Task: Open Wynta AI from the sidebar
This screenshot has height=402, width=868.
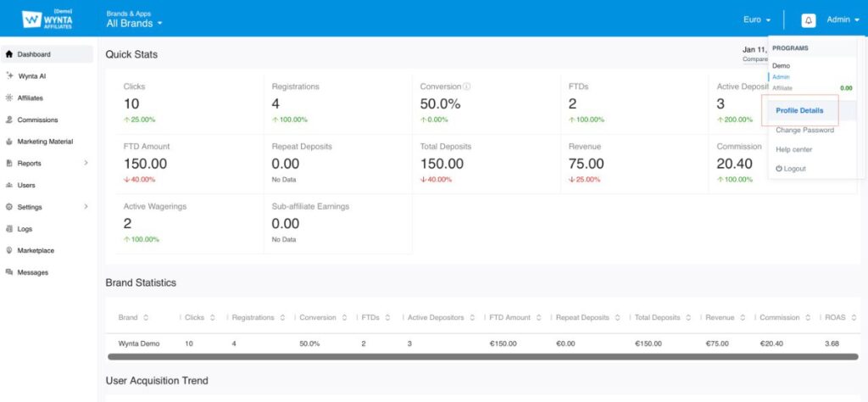Action: pyautogui.click(x=32, y=75)
